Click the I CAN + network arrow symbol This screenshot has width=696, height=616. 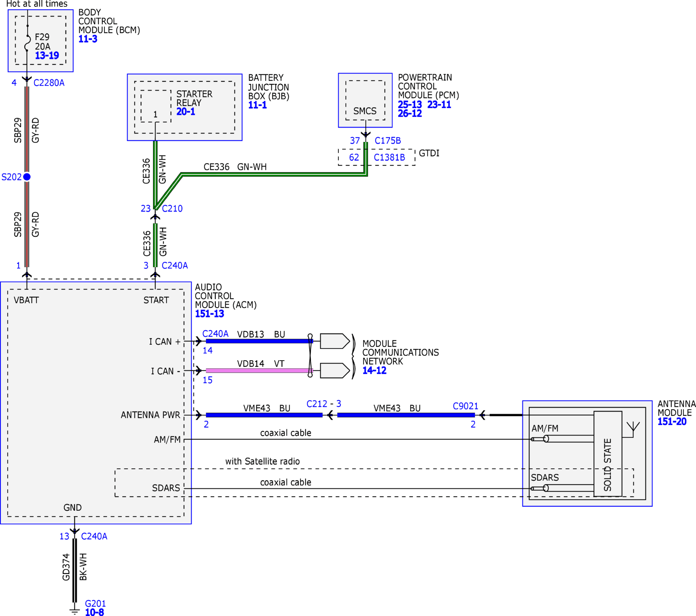[x=335, y=341]
